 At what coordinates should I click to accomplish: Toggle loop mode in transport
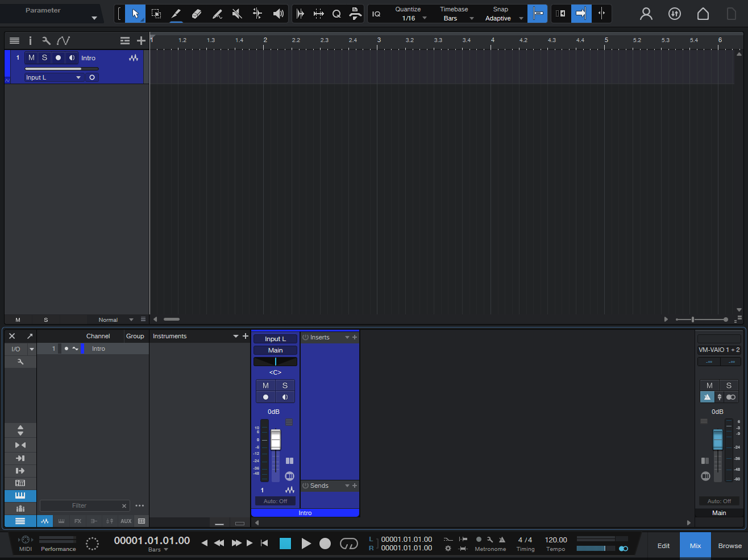[348, 544]
